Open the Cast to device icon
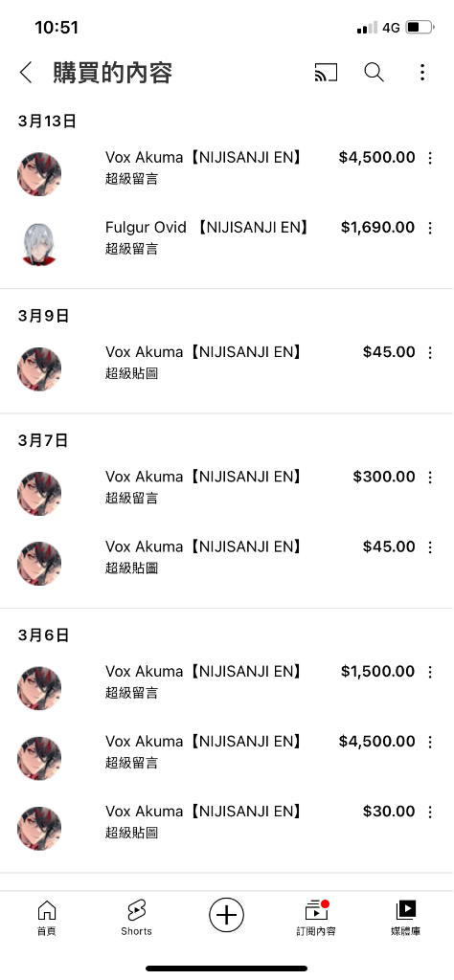The width and height of the screenshot is (454, 980). pos(326,73)
